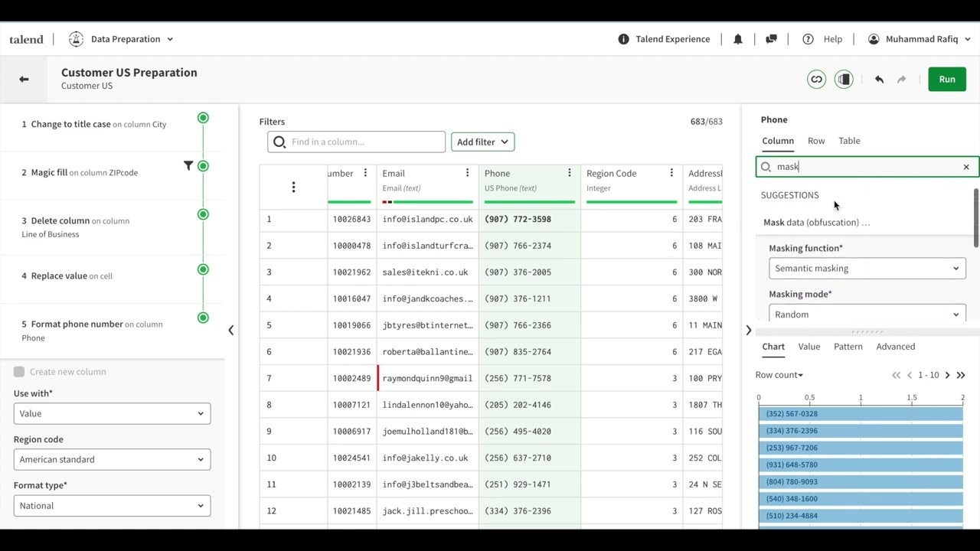This screenshot has width=980, height=551.
Task: Click the green Run button
Action: point(947,79)
